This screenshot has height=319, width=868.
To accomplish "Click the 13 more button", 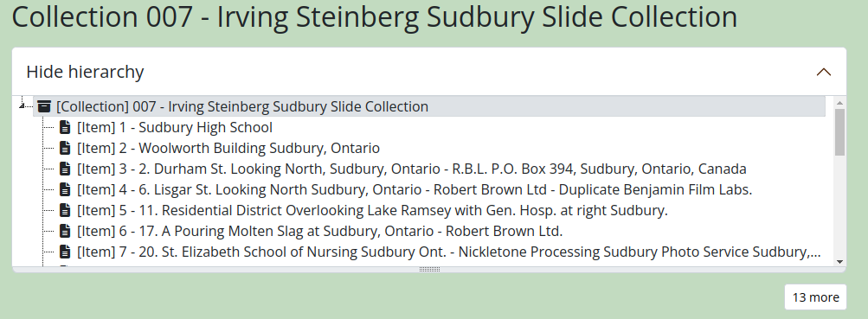I will coord(815,297).
